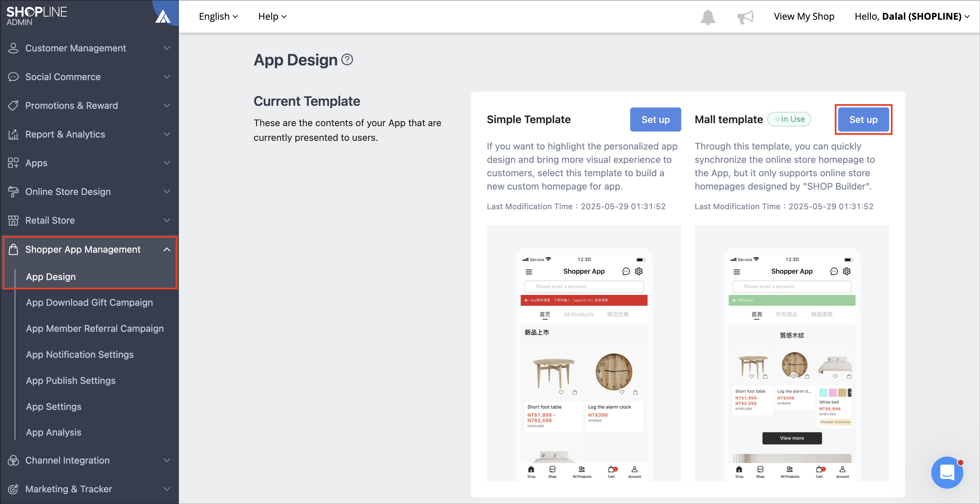The width and height of the screenshot is (980, 504).
Task: Open App Settings in sidebar
Action: click(54, 407)
